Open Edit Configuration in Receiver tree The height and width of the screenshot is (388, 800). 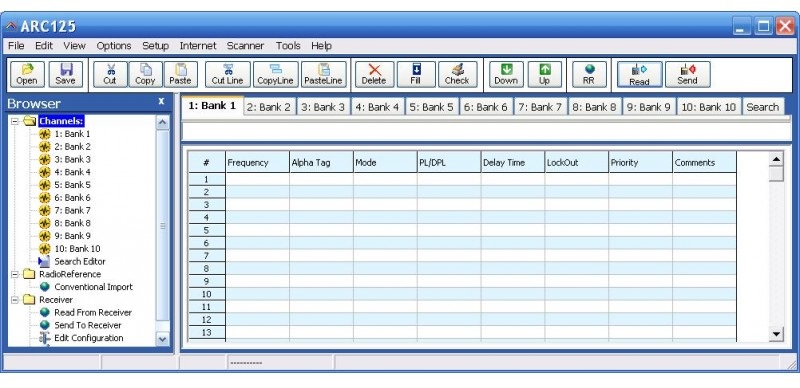coord(89,338)
